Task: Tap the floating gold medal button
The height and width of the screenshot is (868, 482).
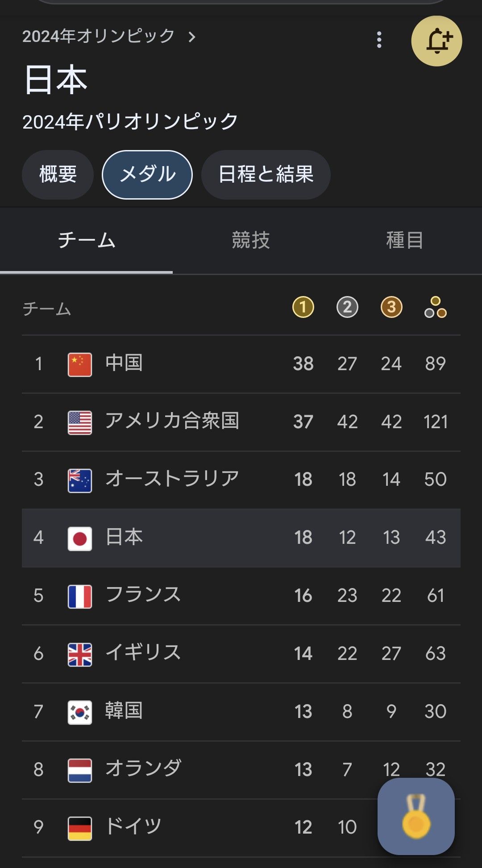Action: click(416, 816)
